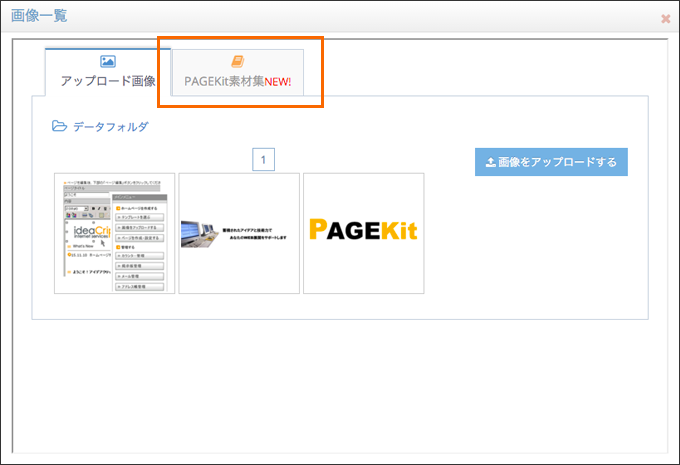The height and width of the screenshot is (465, 680).
Task: Select the PAGEKit logo thumbnail
Action: tap(364, 233)
